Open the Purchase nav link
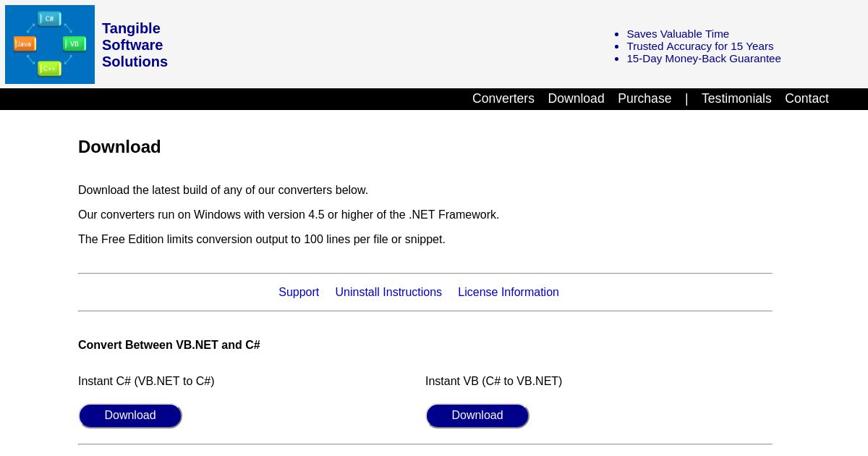Screen dimensions: 868x456 [644, 98]
